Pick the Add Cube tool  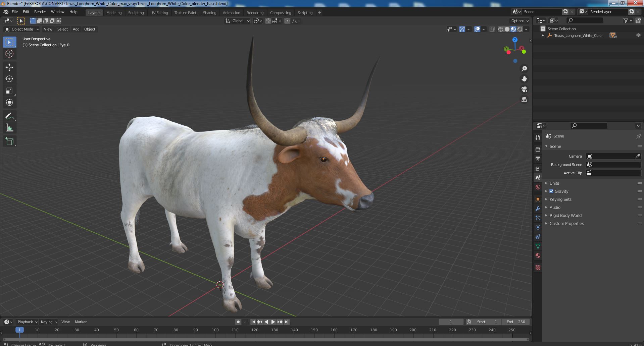pyautogui.click(x=9, y=141)
